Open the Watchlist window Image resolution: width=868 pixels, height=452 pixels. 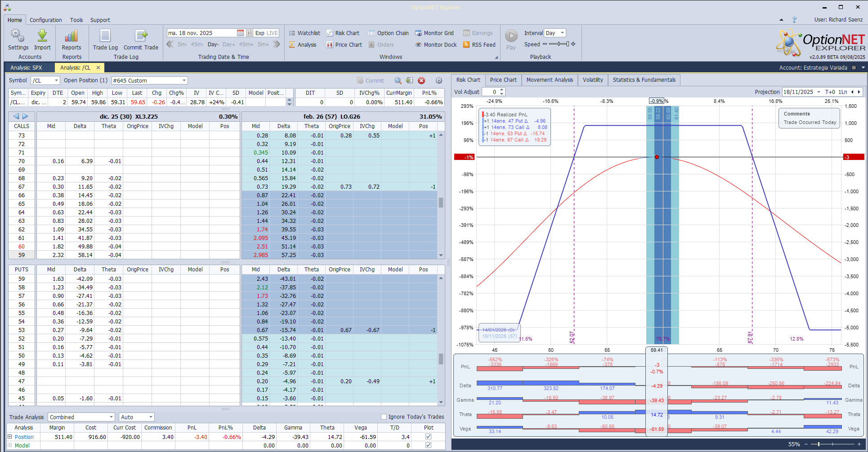tap(304, 33)
